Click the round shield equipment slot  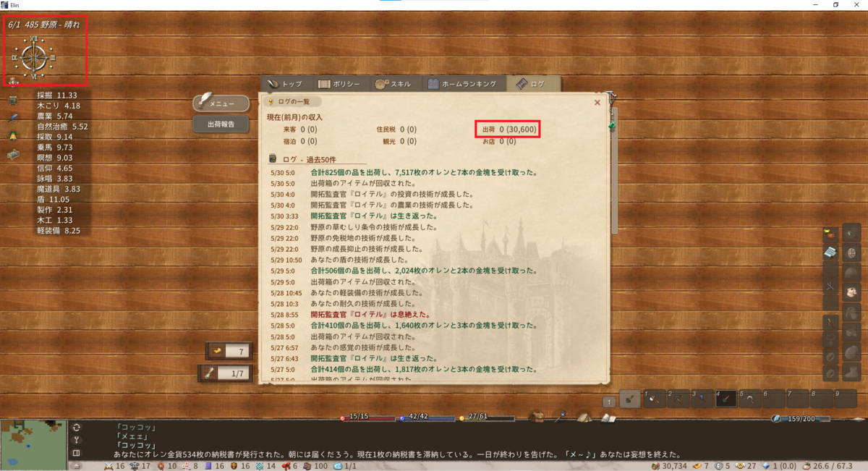pos(851,253)
